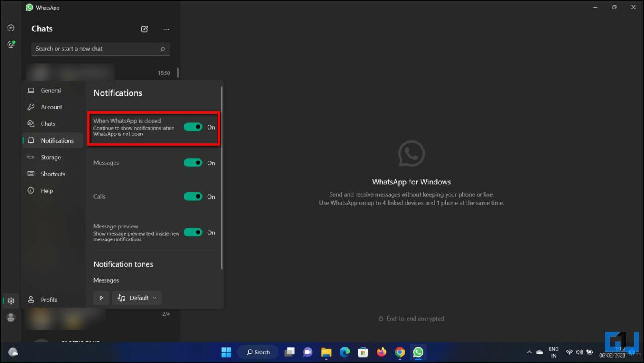Click the Settings gear in the left sidebar

[10, 301]
